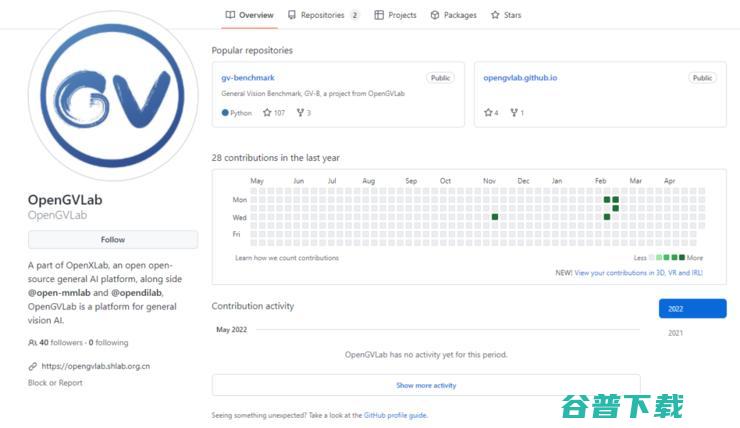Follow the OpenGVLab account
The image size is (740, 428).
(113, 240)
